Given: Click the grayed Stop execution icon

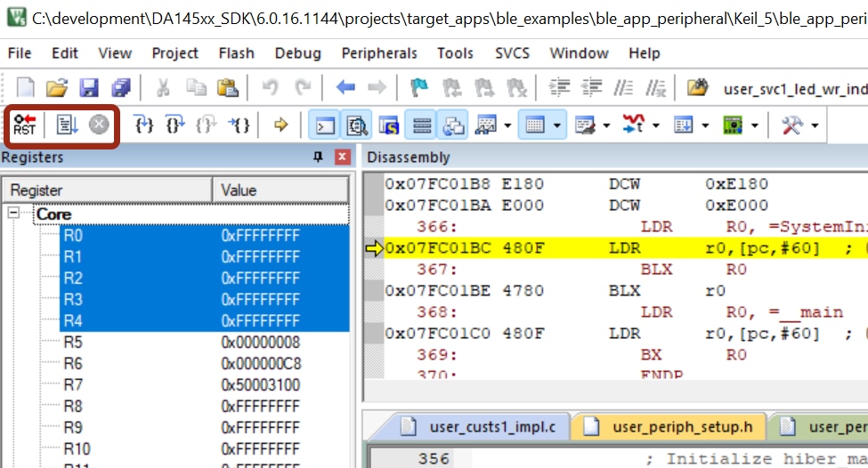Looking at the screenshot, I should tap(99, 125).
